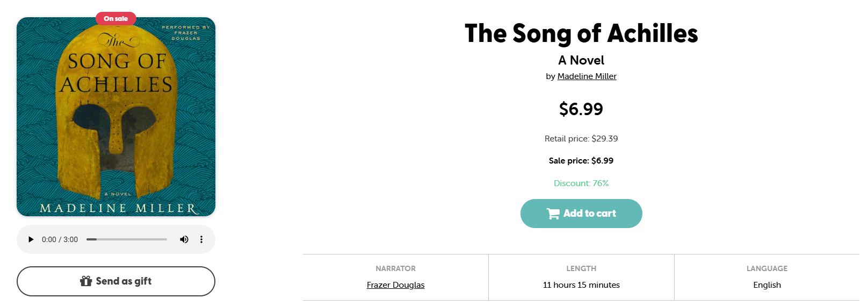Click the large $6.99 price
The height and width of the screenshot is (305, 868).
point(581,109)
